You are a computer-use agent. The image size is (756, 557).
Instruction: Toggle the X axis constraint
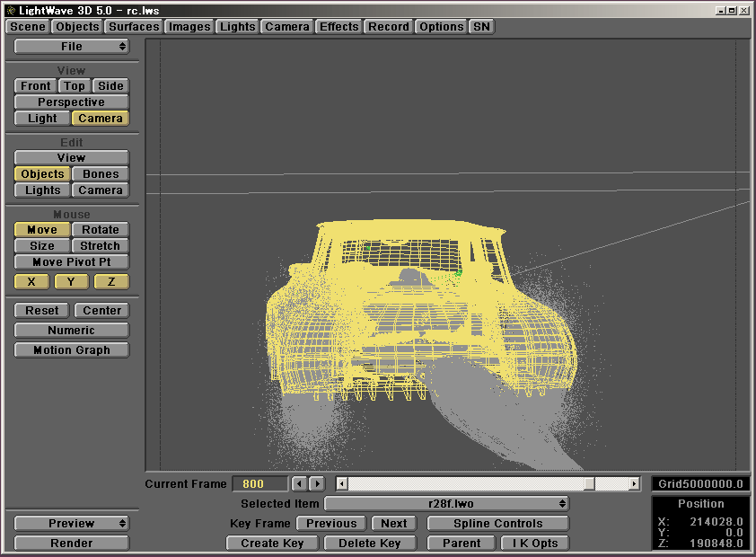coord(31,282)
